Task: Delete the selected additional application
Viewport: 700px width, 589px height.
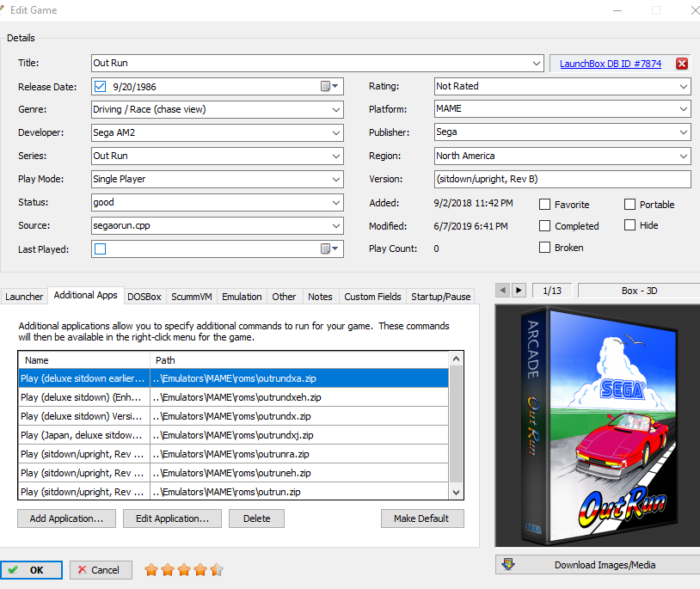Action: click(x=257, y=518)
